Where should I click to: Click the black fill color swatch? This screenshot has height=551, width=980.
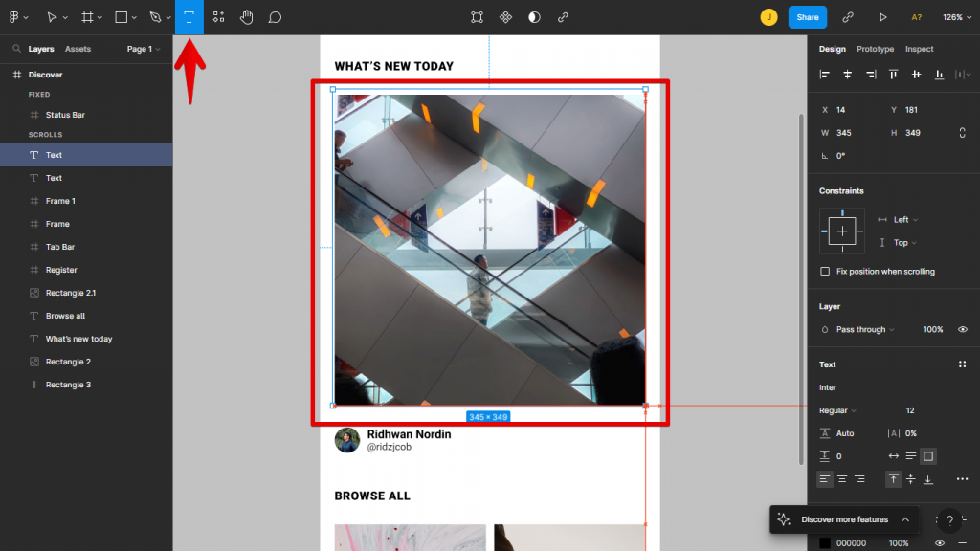(823, 541)
